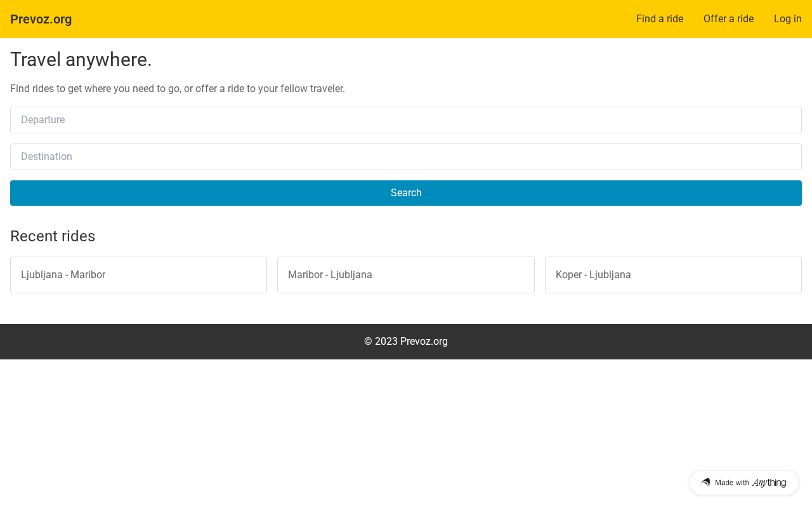Go to the Prevoz.org home logo
This screenshot has height=508, width=812.
click(x=41, y=19)
